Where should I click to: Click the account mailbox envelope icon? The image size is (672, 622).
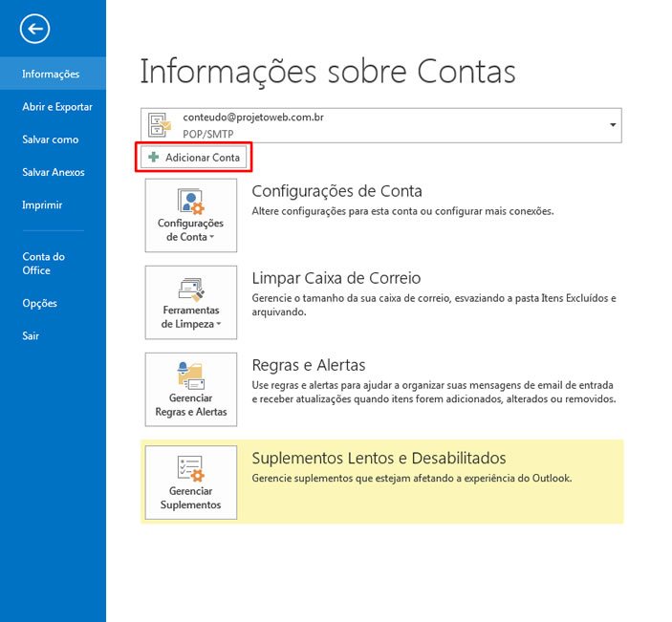click(x=160, y=125)
